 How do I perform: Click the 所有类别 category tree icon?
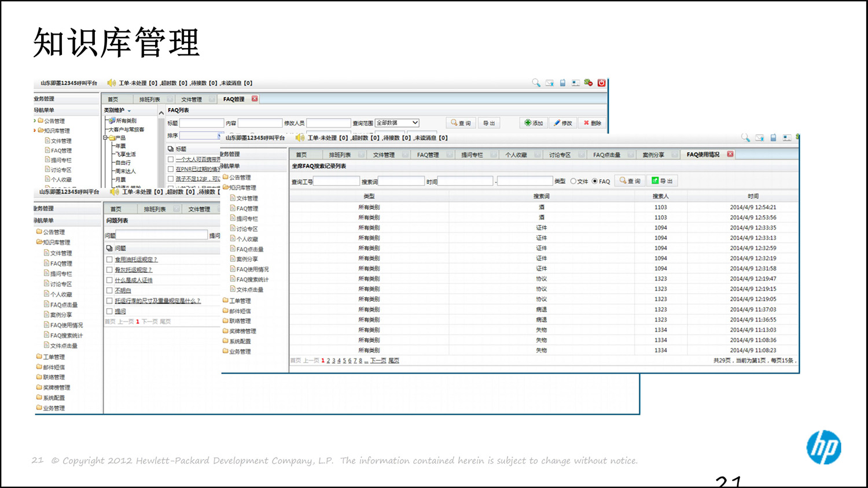tap(112, 121)
